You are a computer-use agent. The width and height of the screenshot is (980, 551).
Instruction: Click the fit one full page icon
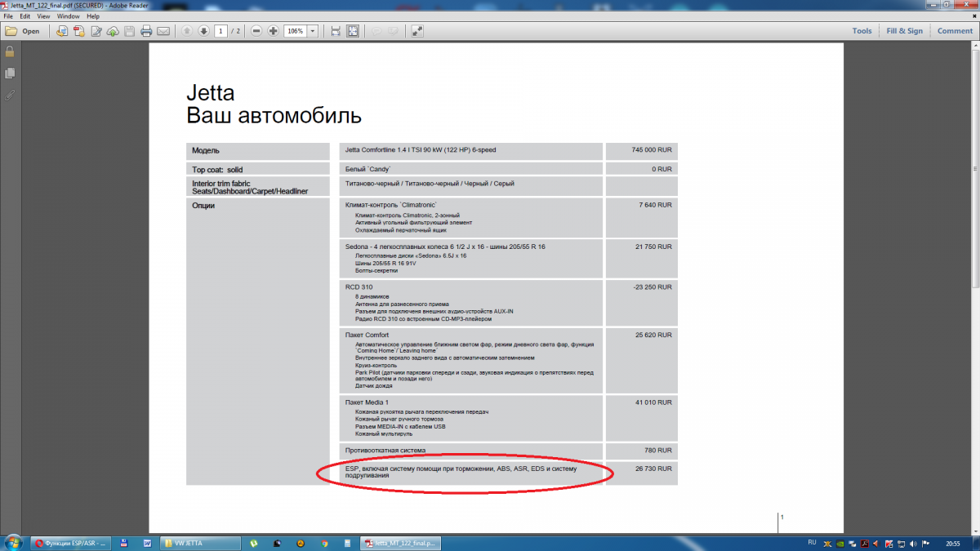pos(353,31)
